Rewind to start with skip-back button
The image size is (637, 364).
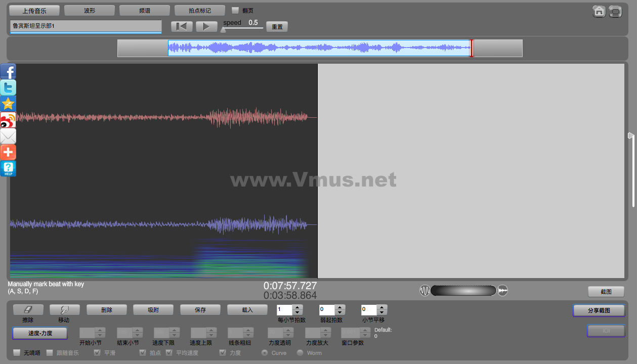point(182,27)
